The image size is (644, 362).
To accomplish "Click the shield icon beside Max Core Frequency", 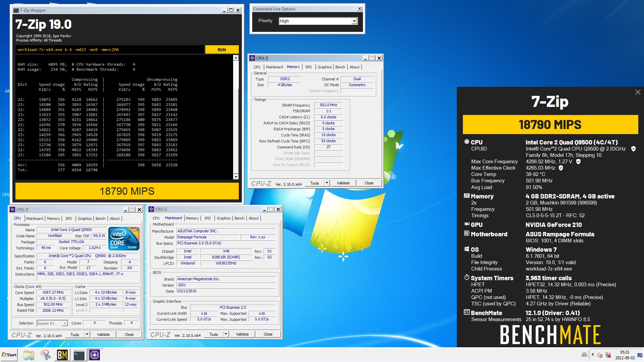I will tap(578, 162).
